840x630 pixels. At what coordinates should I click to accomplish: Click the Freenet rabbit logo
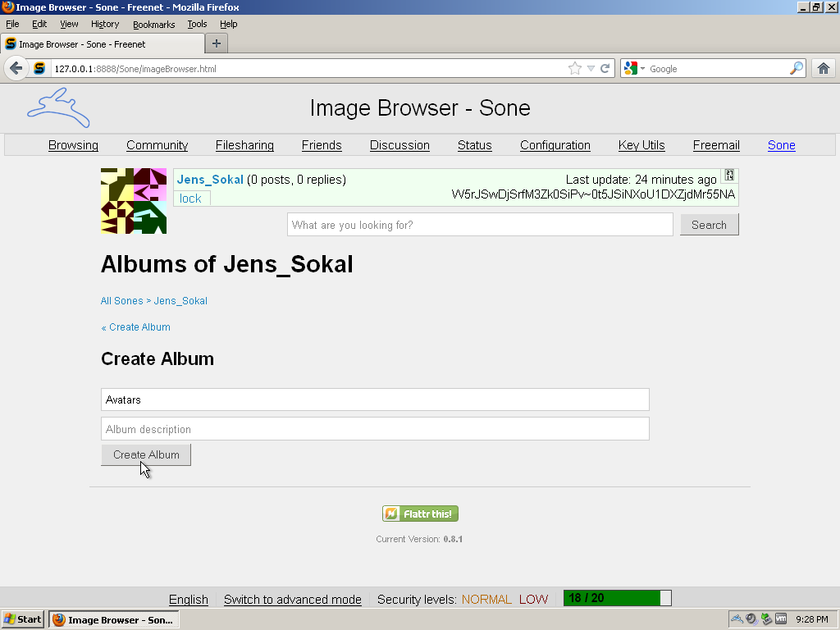pyautogui.click(x=59, y=108)
